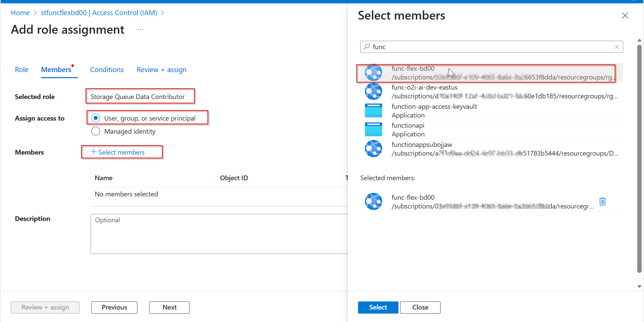Click the scrollbar down arrow in the members panel
This screenshot has height=322, width=644.
click(x=639, y=286)
